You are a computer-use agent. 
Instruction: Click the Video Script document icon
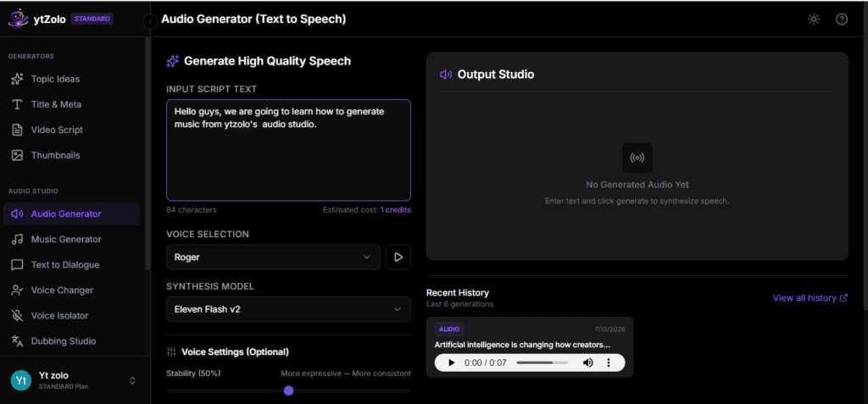17,130
